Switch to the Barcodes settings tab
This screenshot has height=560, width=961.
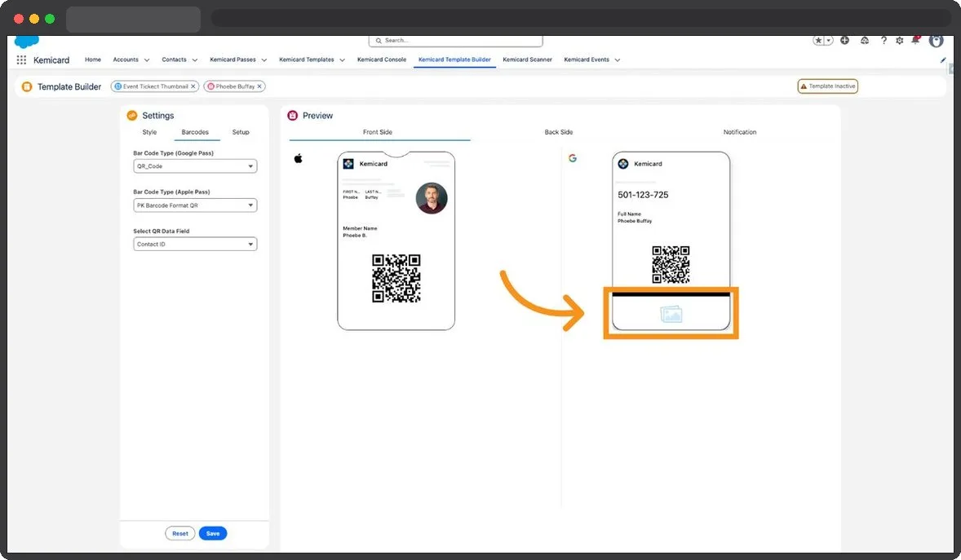click(x=195, y=132)
